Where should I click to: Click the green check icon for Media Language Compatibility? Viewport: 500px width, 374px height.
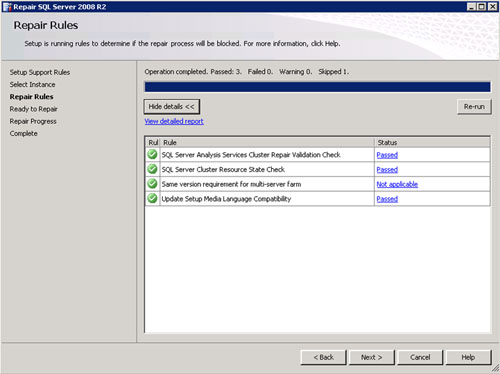(152, 198)
